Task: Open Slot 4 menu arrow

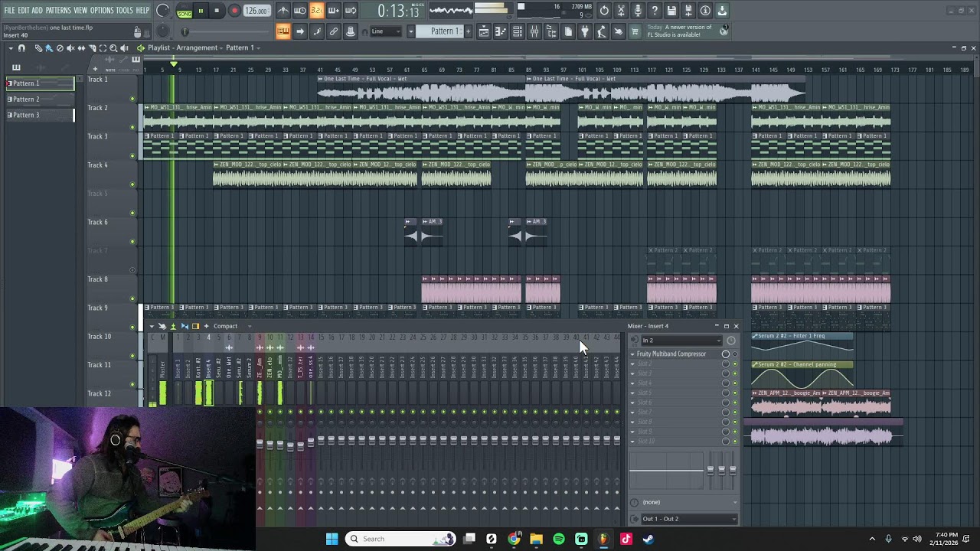Action: (632, 383)
